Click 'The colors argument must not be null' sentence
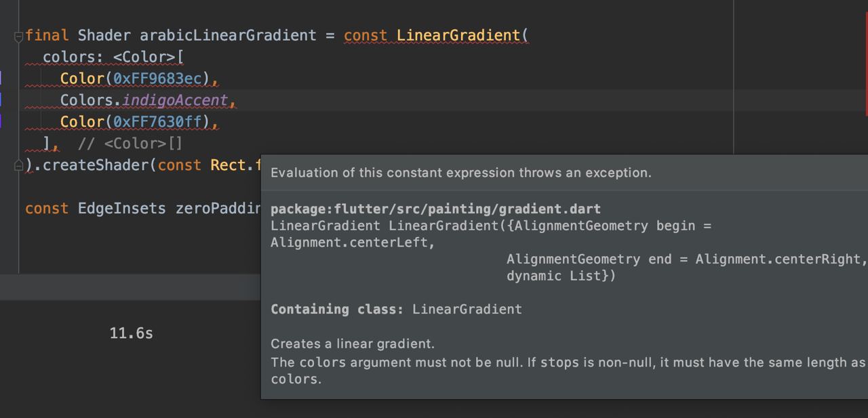 [396, 362]
